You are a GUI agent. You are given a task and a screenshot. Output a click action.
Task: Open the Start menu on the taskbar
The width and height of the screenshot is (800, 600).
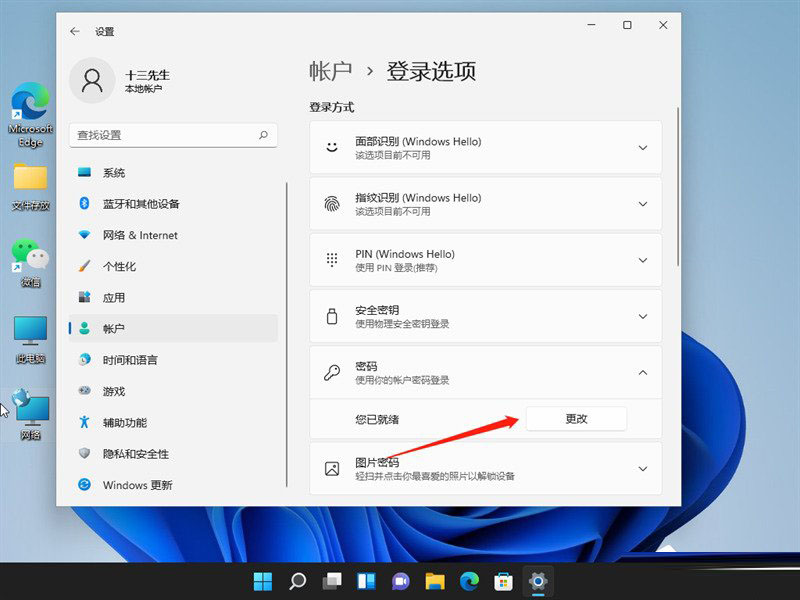tap(263, 580)
